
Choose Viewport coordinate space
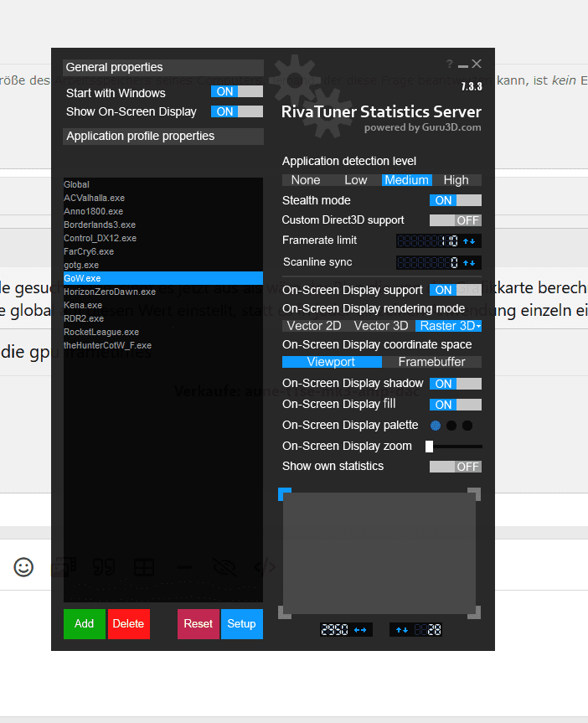click(x=332, y=362)
